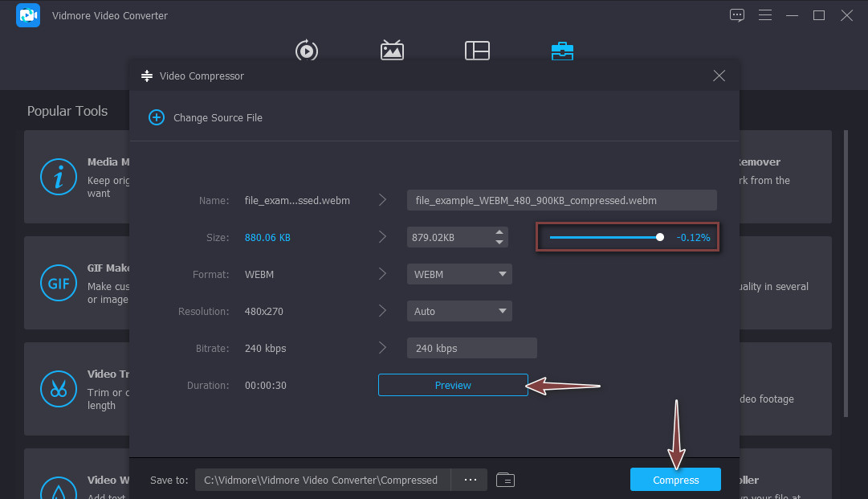Click the Video Trimmer scissors icon
Image resolution: width=868 pixels, height=499 pixels.
(x=58, y=389)
